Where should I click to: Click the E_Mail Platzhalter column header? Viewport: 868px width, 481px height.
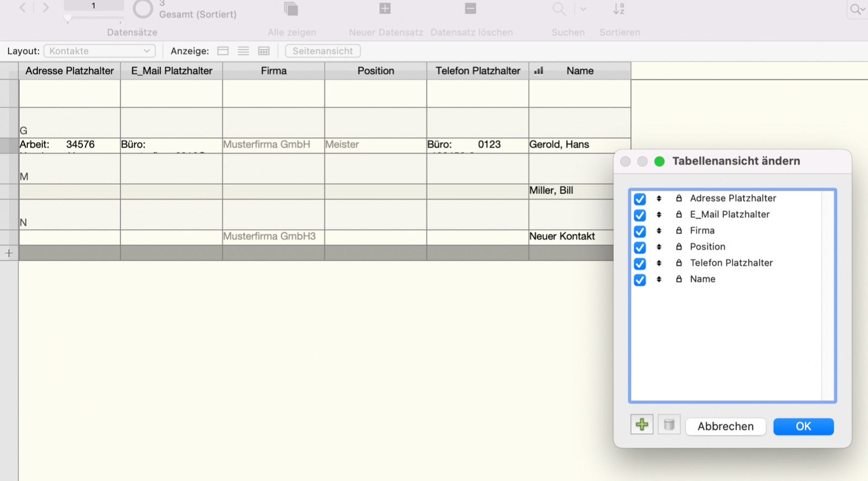[x=171, y=70]
